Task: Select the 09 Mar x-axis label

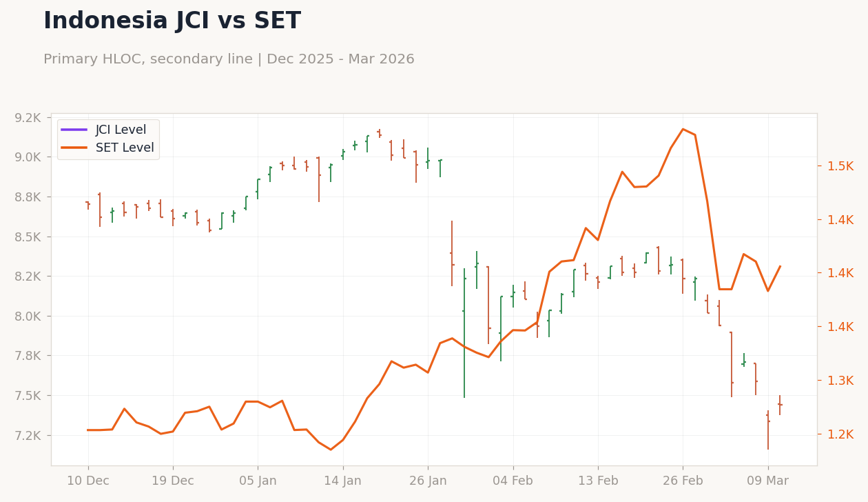Action: pyautogui.click(x=768, y=481)
